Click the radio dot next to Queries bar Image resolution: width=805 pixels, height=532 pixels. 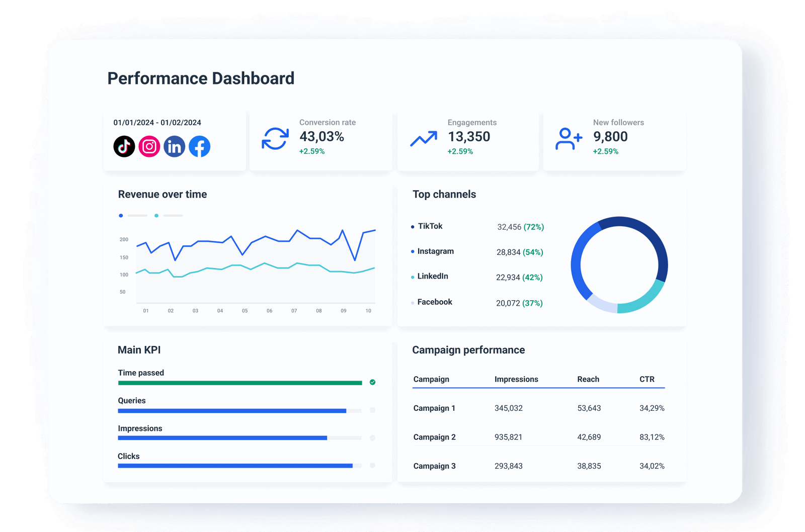click(x=372, y=410)
